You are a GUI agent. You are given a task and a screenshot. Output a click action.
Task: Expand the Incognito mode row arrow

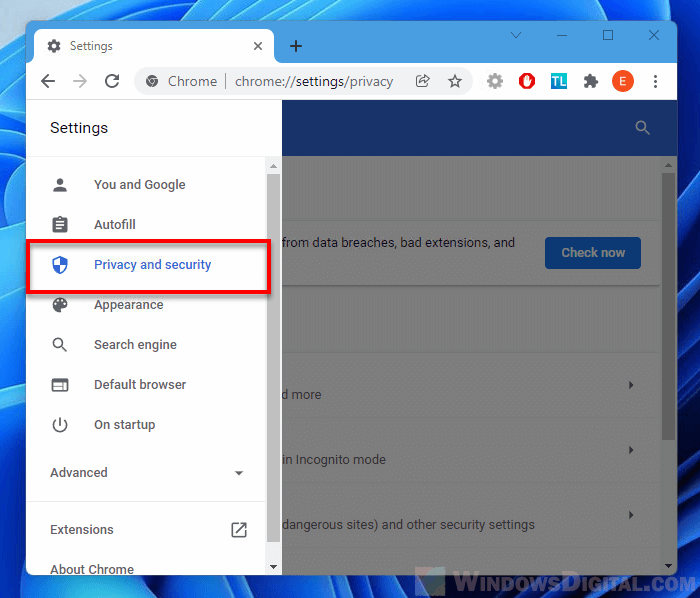pos(631,450)
